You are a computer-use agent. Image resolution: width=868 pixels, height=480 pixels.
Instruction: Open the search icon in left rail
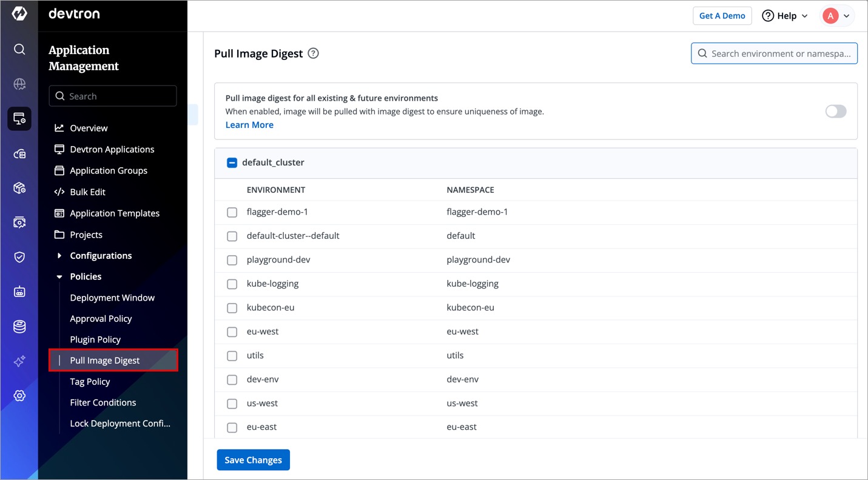(19, 49)
